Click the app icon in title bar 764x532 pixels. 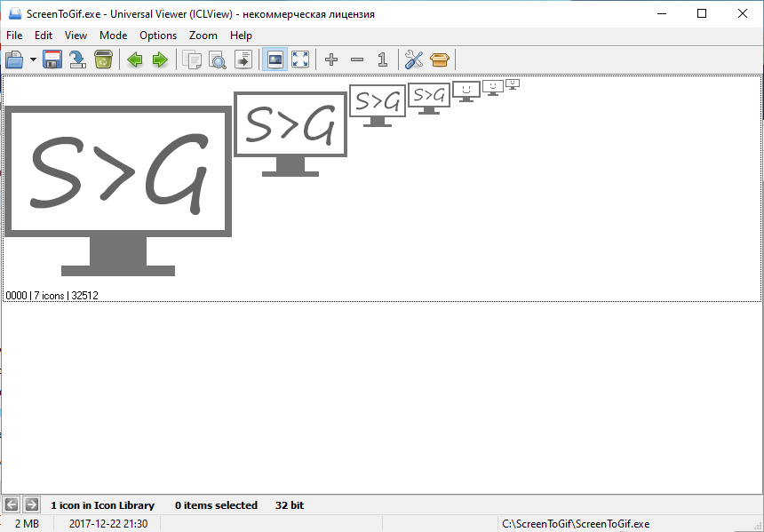pos(14,13)
